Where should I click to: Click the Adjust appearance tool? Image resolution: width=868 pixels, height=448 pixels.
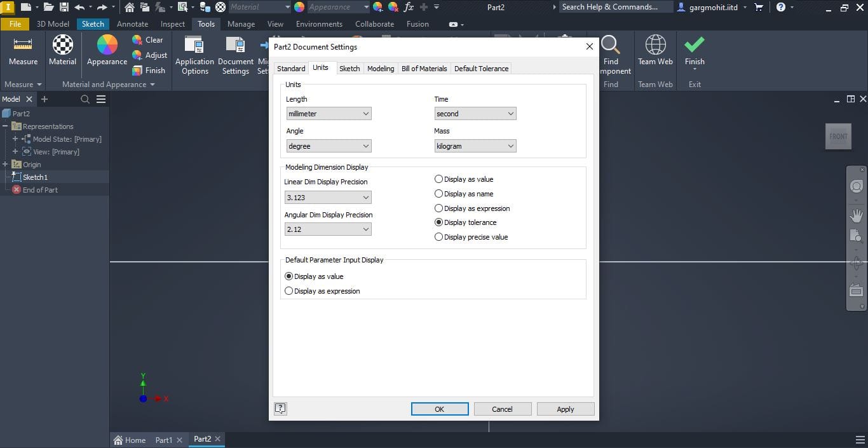(149, 55)
